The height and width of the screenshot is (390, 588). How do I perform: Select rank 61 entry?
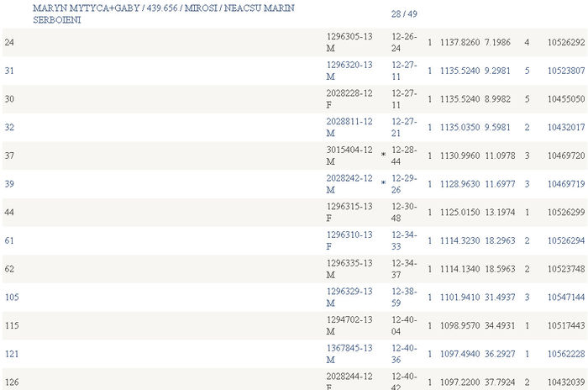9,241
